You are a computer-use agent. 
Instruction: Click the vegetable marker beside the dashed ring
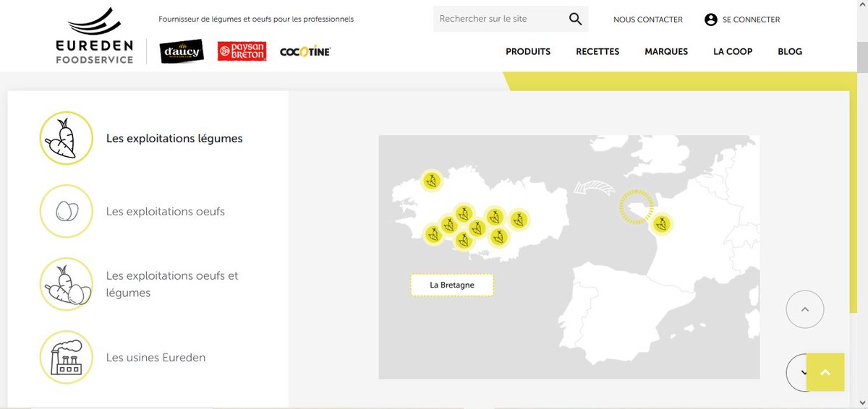(x=660, y=224)
